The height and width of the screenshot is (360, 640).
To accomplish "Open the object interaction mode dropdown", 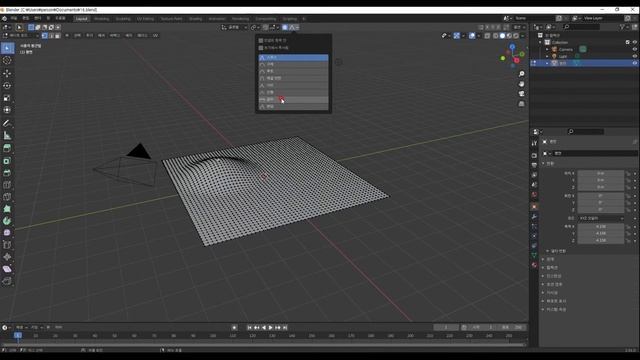I will pos(20,36).
